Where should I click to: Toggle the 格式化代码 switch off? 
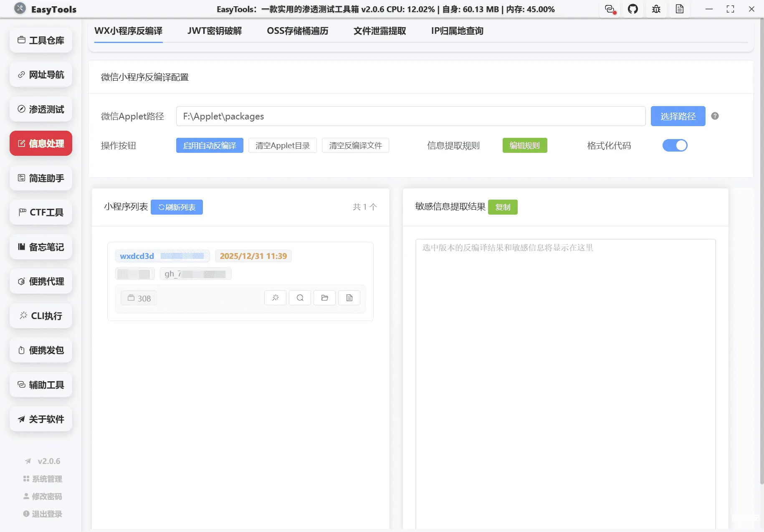(x=675, y=145)
